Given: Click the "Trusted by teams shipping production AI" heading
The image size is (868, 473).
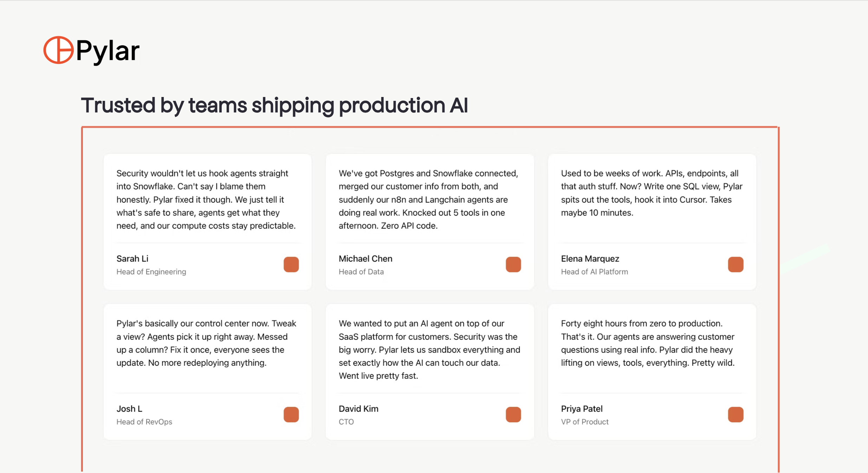Looking at the screenshot, I should (274, 105).
